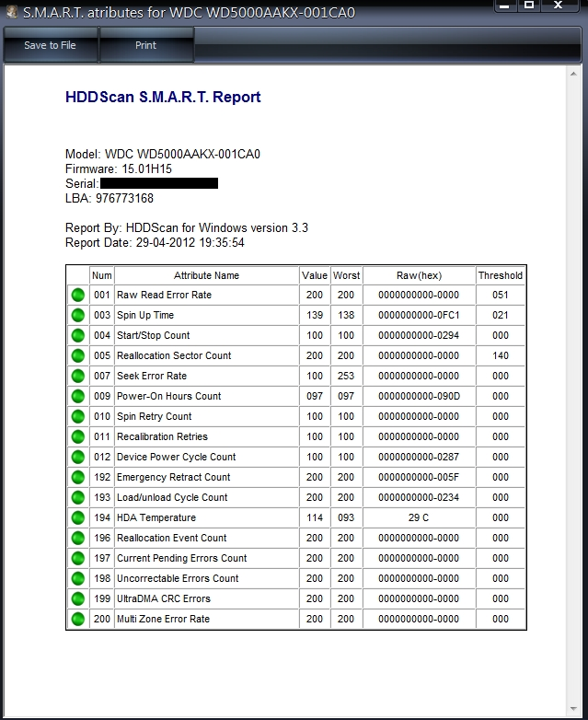Click the Worst column header
The width and height of the screenshot is (588, 720).
tap(346, 275)
